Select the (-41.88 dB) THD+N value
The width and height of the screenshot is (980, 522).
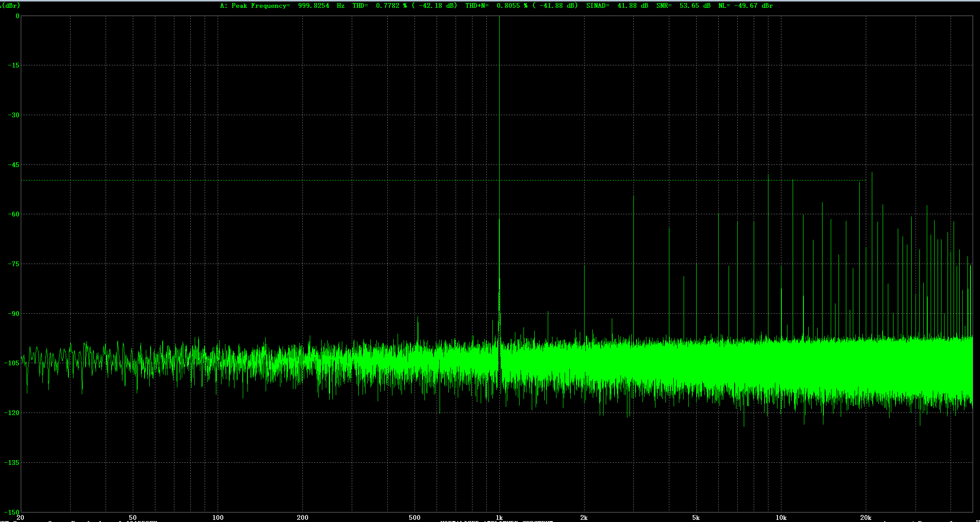[x=556, y=6]
